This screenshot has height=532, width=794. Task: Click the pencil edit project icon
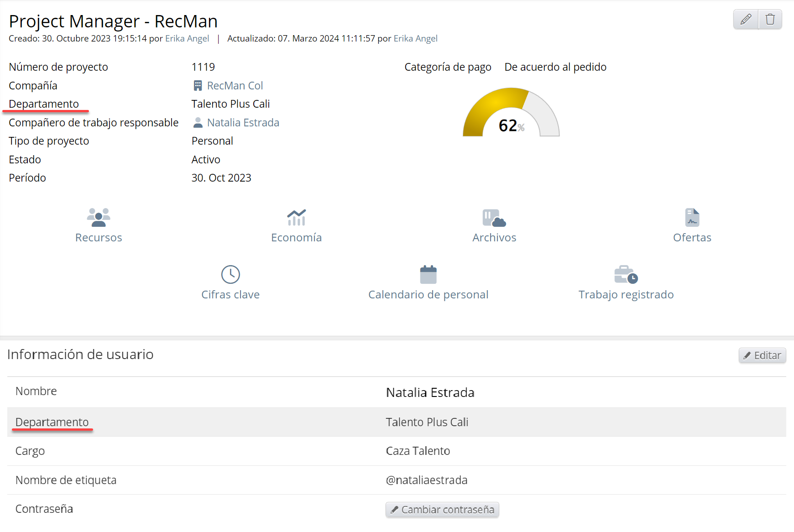[x=746, y=19]
